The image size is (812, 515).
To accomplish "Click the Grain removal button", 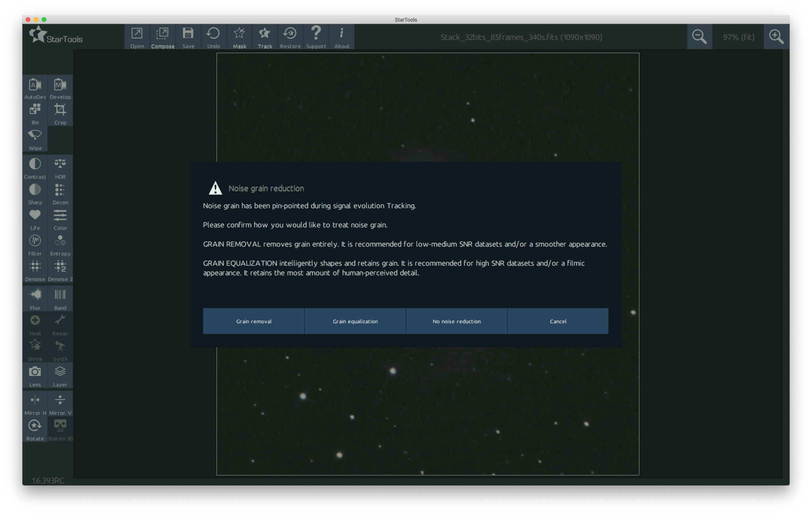I will [x=254, y=321].
